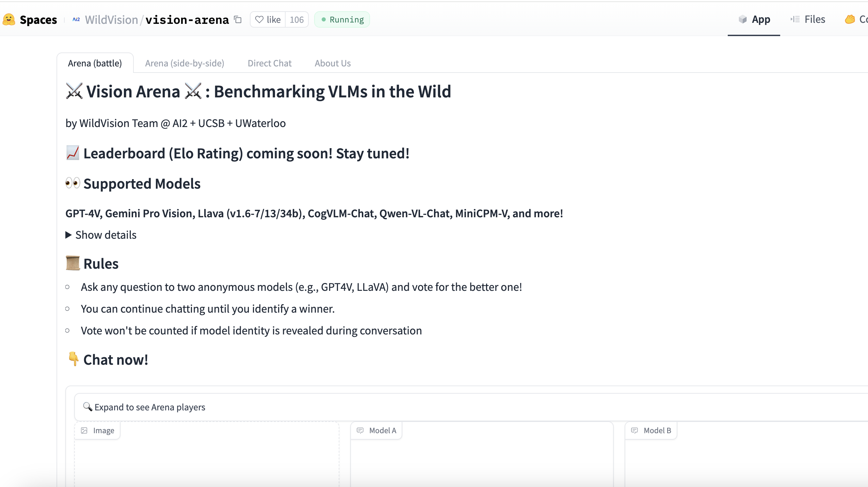Open the WildVision organization page
This screenshot has height=487, width=868.
point(111,20)
